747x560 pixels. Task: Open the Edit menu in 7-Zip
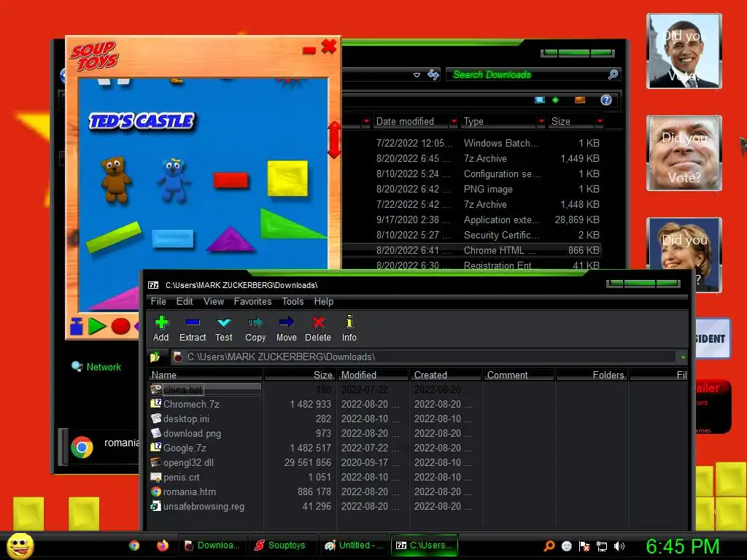(185, 301)
